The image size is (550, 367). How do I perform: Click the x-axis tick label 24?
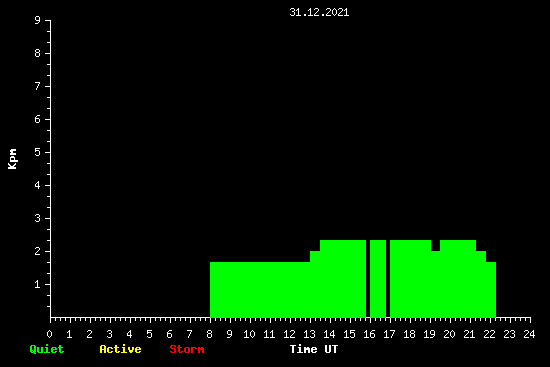pos(529,334)
